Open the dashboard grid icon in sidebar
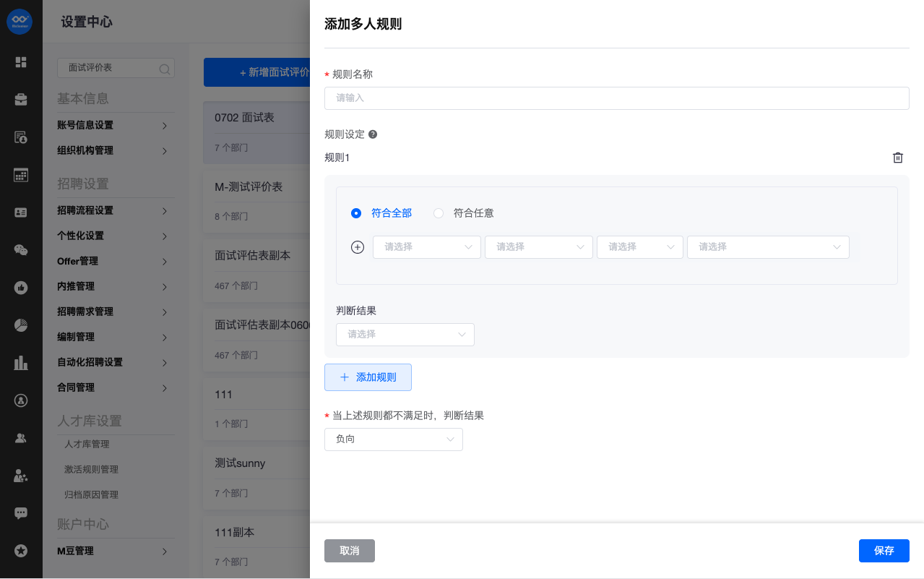 coord(21,62)
